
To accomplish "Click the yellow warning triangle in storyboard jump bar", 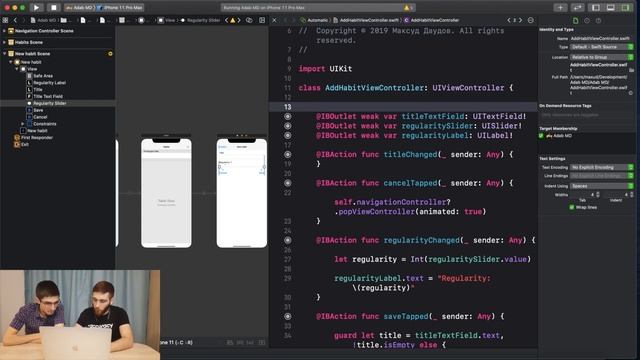I will point(233,20).
